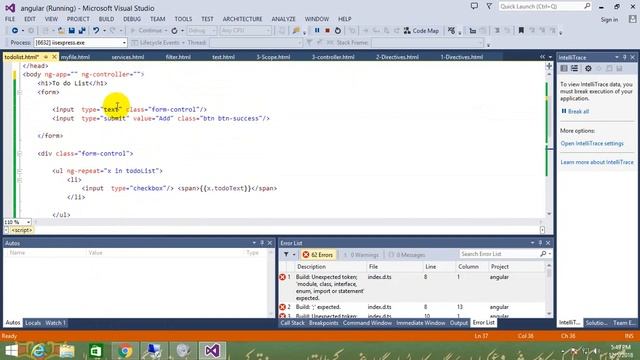
Task: Click the Save floppy disk icon
Action: tap(71, 31)
